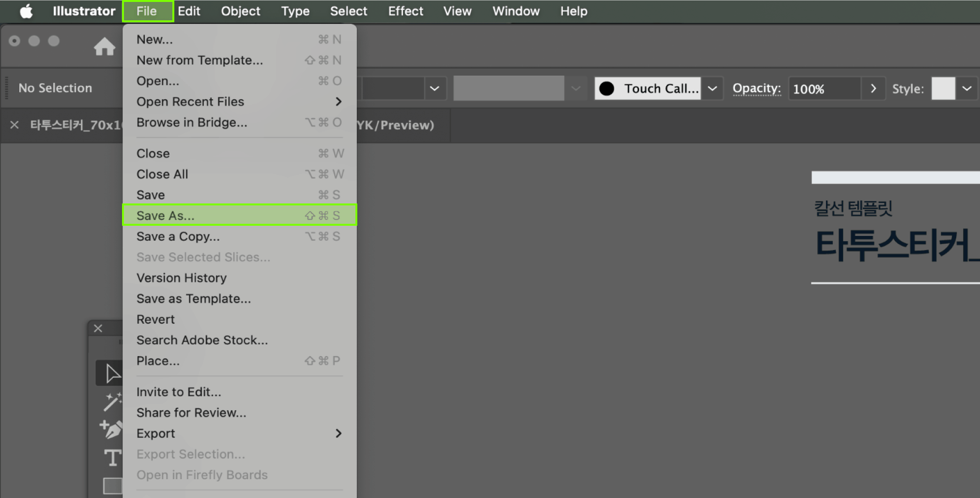Choose Share for Review...
The image size is (980, 498).
click(240, 413)
